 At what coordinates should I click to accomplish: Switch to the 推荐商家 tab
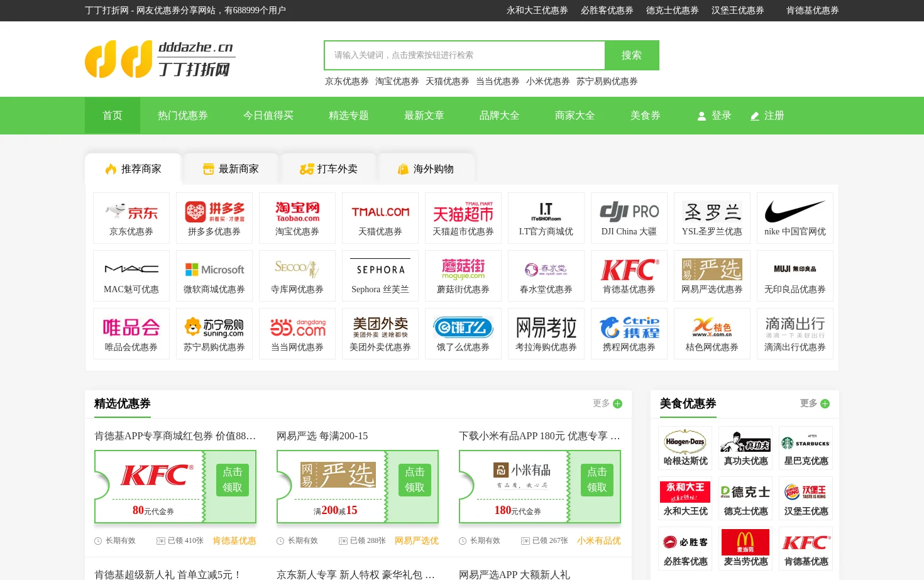point(133,168)
